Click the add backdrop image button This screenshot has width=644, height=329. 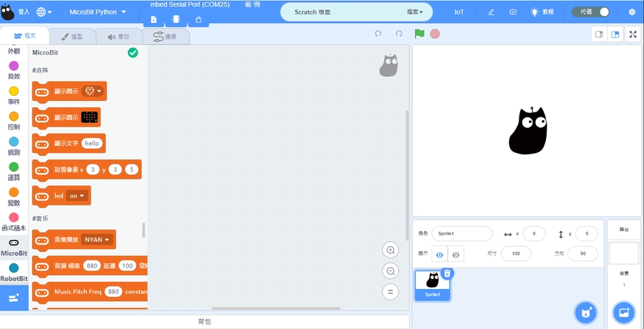(623, 312)
